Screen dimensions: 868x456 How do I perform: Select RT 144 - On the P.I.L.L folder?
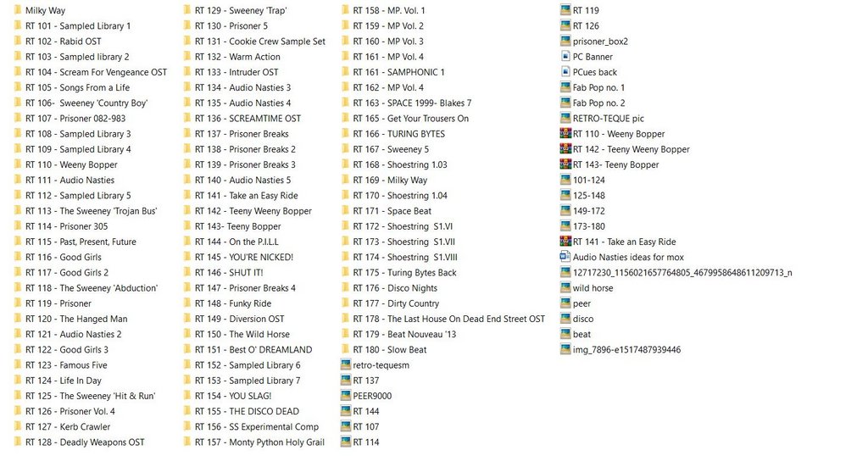(236, 242)
